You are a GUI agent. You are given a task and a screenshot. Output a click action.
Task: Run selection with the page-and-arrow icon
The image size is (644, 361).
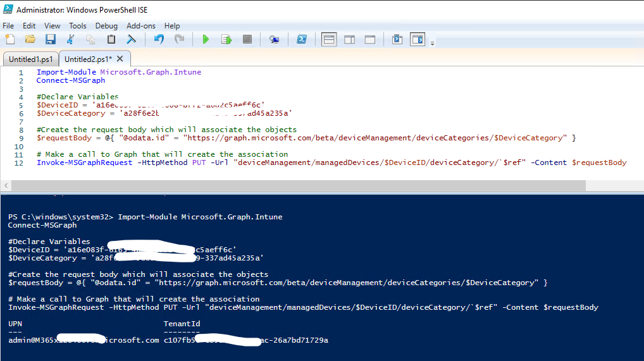click(x=226, y=39)
